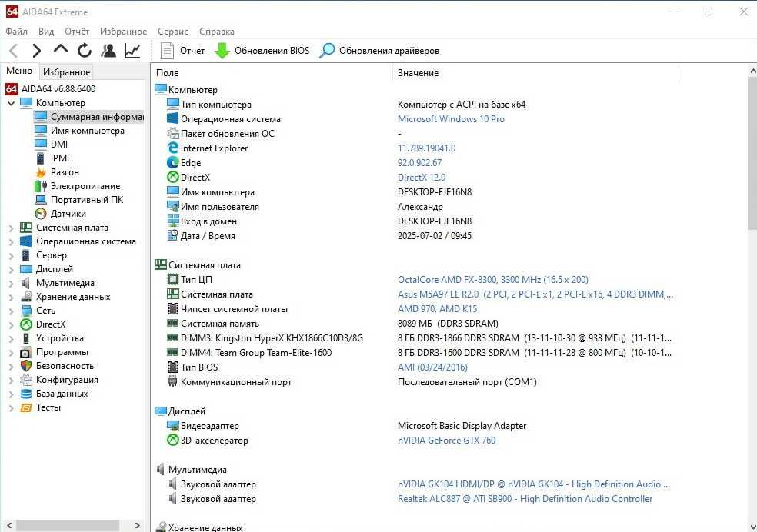Click the Internet Explorer row icon

pyautogui.click(x=173, y=148)
